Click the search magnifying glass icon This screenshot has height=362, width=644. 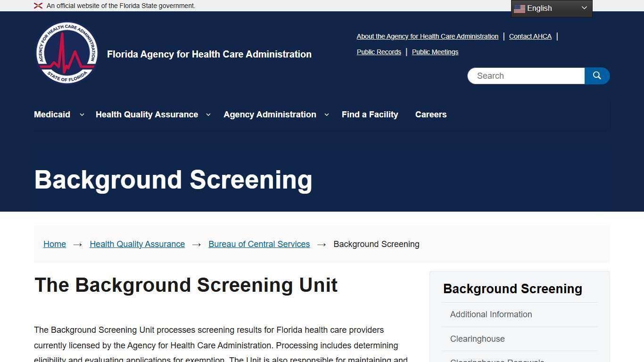[x=597, y=75]
